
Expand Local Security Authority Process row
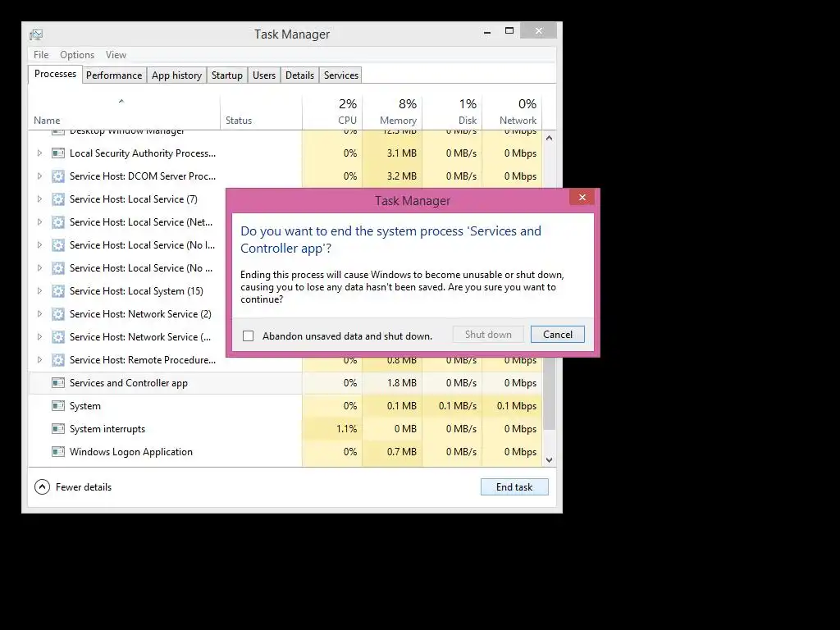click(x=39, y=153)
